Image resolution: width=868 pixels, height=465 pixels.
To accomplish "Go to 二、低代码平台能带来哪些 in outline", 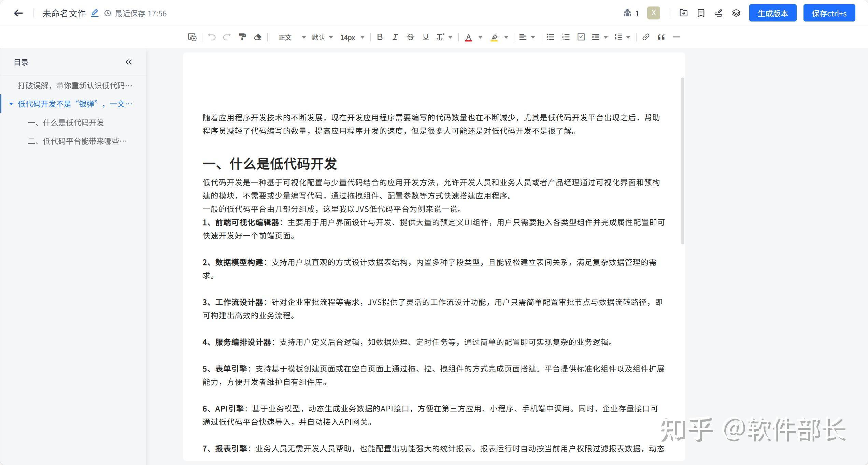I will (x=77, y=141).
